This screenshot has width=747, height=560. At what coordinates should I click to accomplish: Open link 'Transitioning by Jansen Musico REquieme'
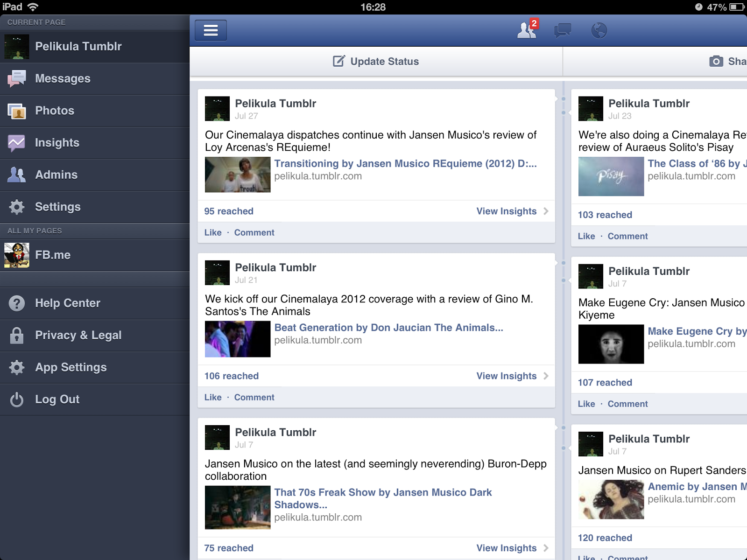coord(405,163)
